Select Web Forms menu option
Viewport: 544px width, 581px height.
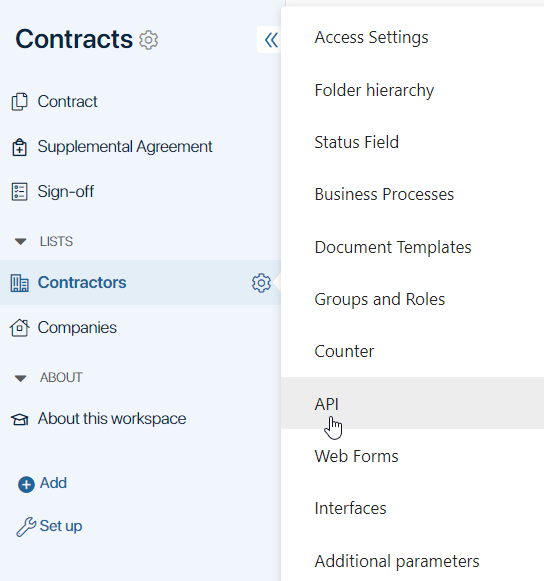point(412,456)
